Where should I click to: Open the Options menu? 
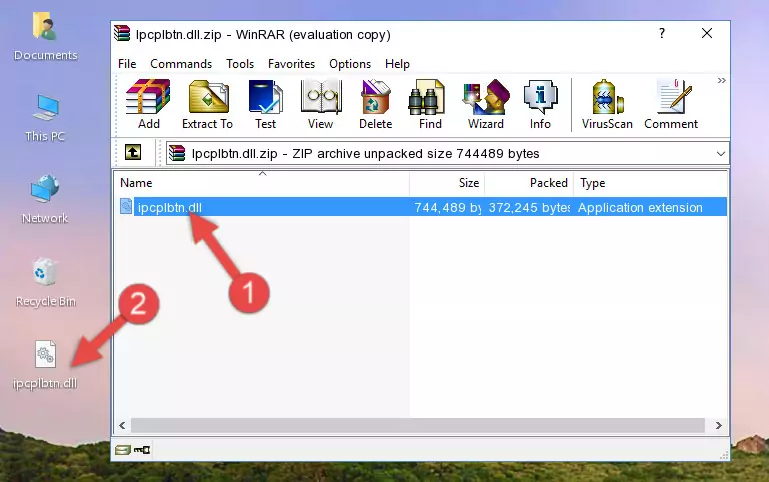pos(350,64)
